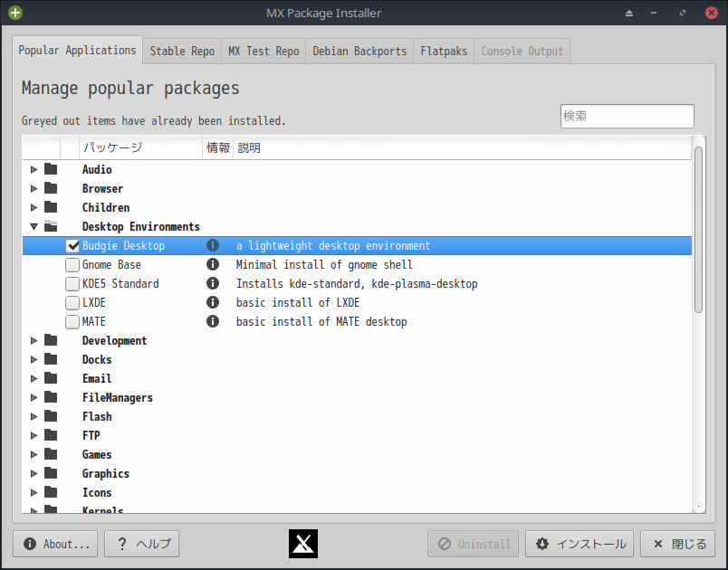Image resolution: width=728 pixels, height=570 pixels.
Task: Click the 'basic install of LXDE' description
Action: coord(298,302)
